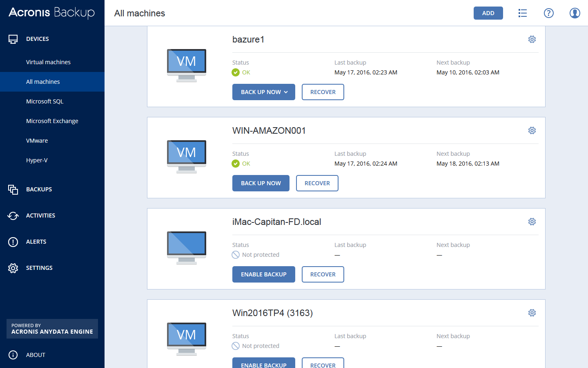Image resolution: width=588 pixels, height=368 pixels.
Task: Switch to list view icon in header
Action: [x=522, y=13]
